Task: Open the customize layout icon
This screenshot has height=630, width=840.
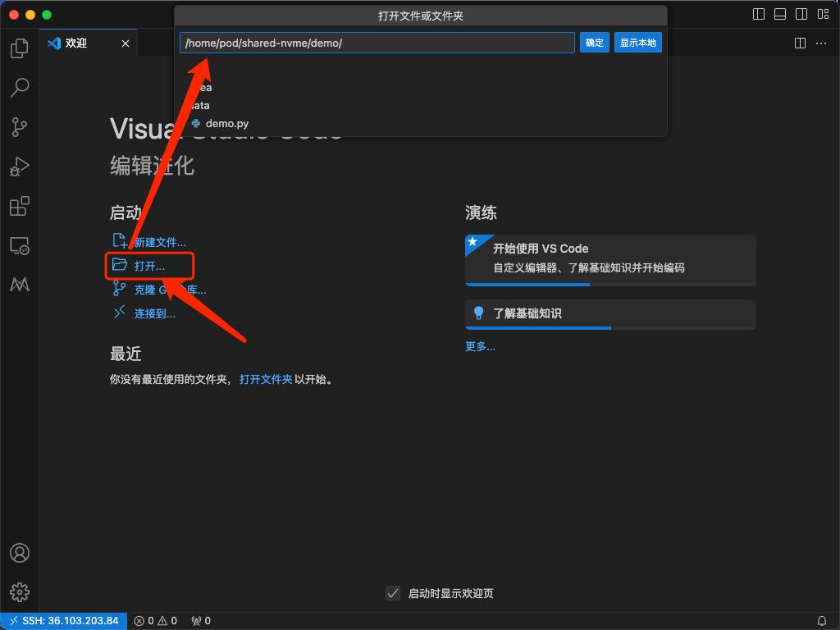Action: (823, 15)
